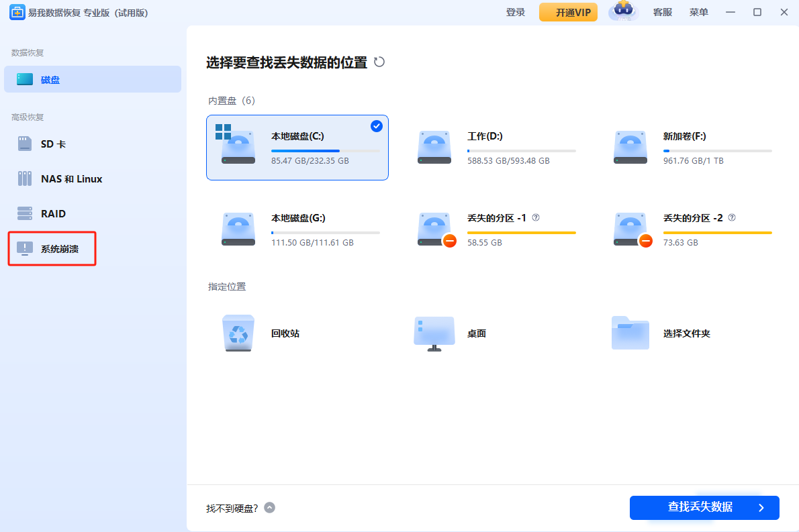Click the 指定位置 section header
The image size is (799, 532).
click(x=227, y=287)
